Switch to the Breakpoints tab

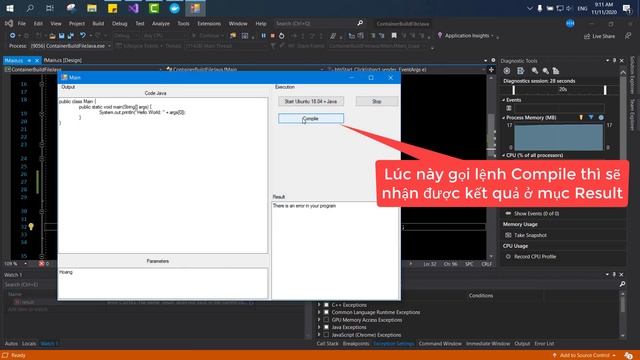[356, 344]
